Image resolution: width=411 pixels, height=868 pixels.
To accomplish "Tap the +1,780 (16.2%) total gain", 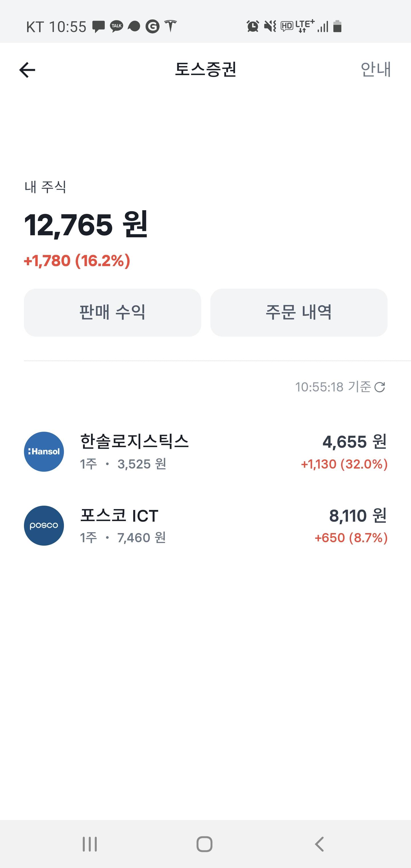I will click(77, 261).
